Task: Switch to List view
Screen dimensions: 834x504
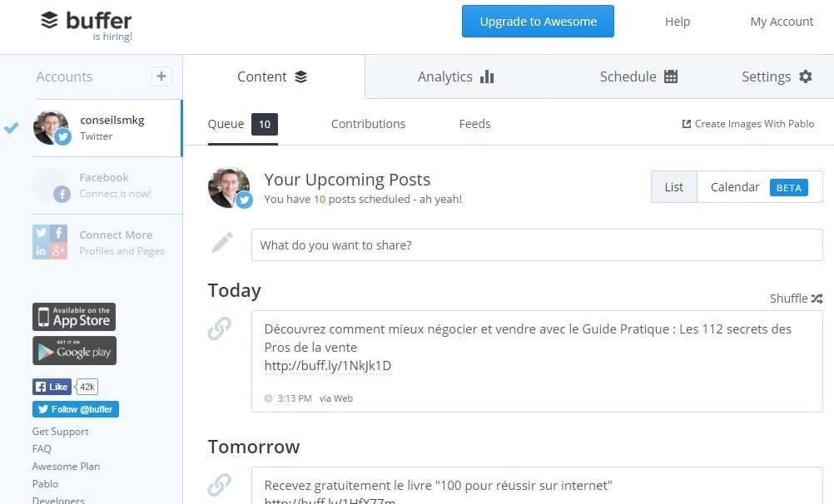Action: [674, 187]
